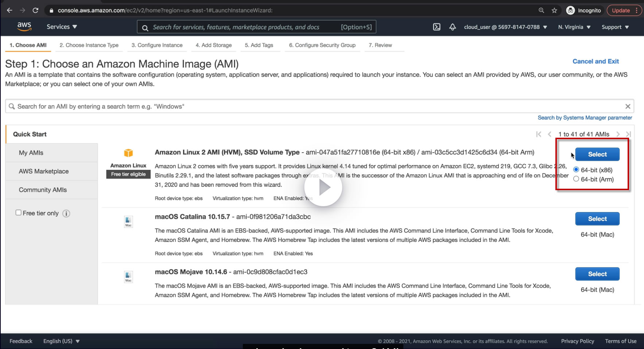Image resolution: width=644 pixels, height=349 pixels.
Task: Open the Privacy Policy link
Action: coord(578,341)
